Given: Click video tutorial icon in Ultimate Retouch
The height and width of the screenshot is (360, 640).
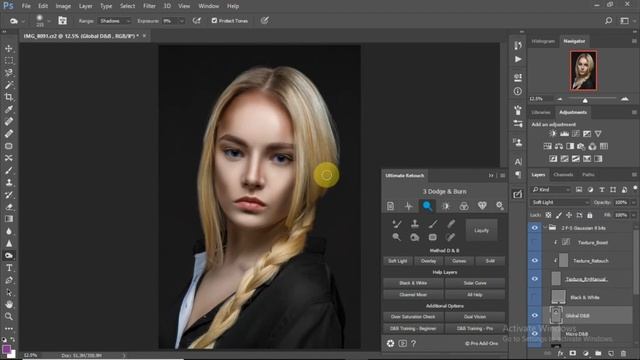Looking at the screenshot, I should tap(402, 343).
